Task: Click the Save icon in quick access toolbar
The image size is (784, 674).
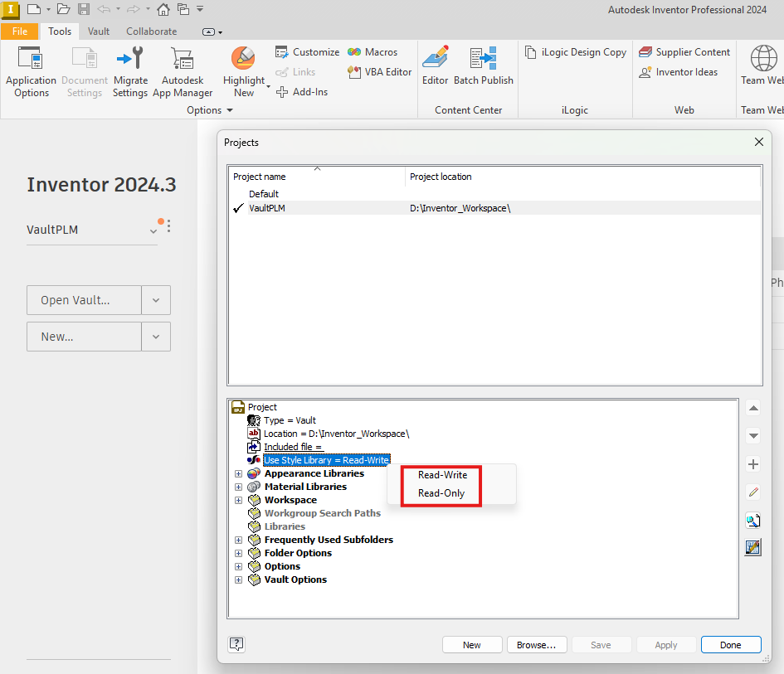Action: click(x=84, y=9)
